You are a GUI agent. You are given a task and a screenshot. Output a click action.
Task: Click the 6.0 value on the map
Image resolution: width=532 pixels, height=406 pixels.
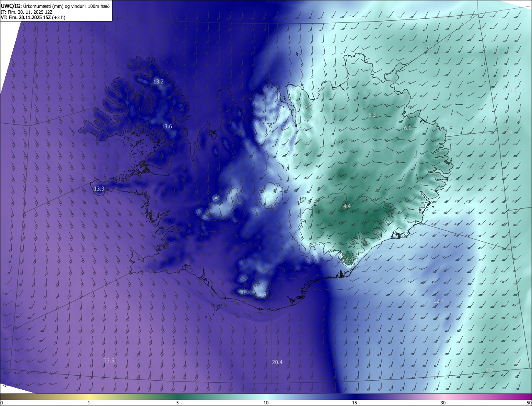[408, 128]
